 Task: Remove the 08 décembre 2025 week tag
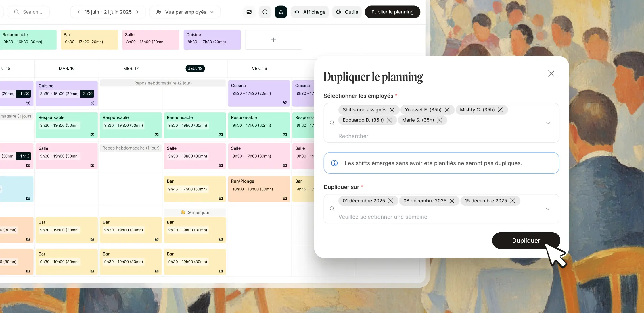(452, 201)
